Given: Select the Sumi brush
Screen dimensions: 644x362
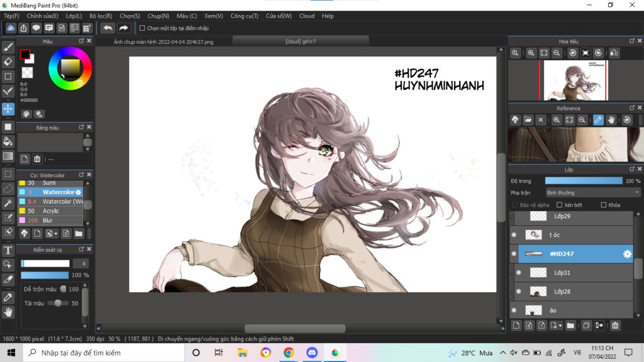Looking at the screenshot, I should click(50, 183).
